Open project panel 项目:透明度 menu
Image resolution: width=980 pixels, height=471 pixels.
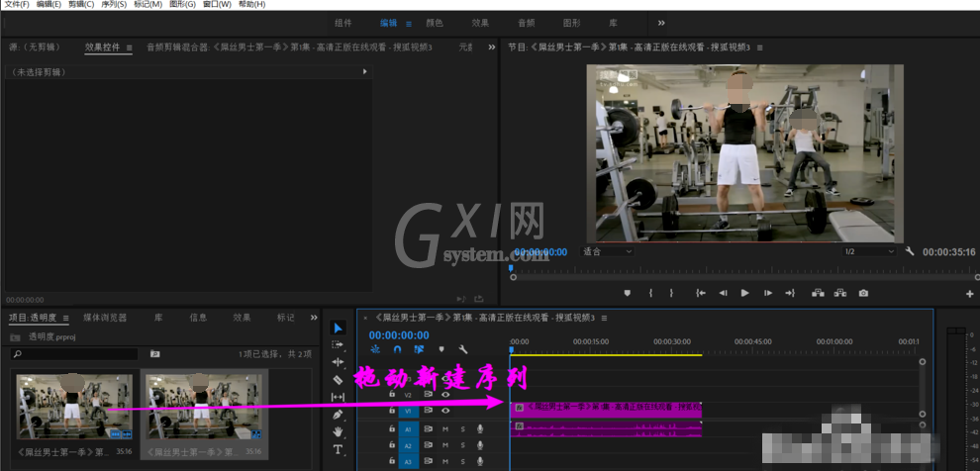(65, 318)
